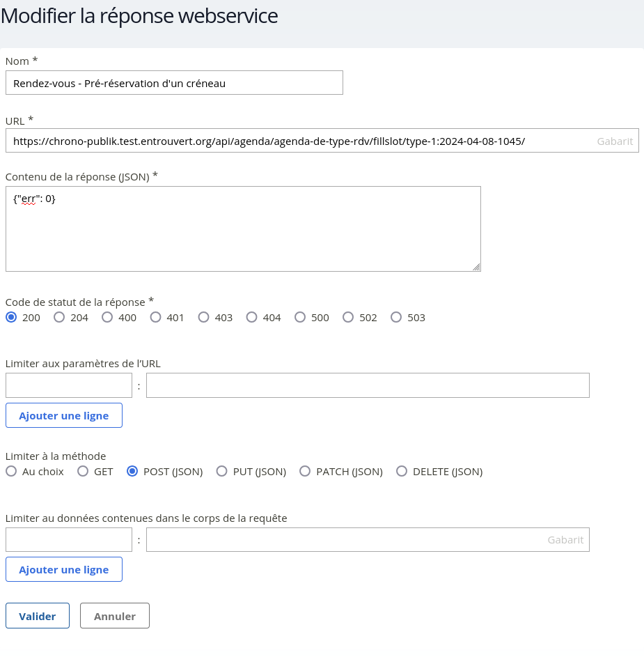
Task: Click URL parameter value field
Action: [x=368, y=385]
